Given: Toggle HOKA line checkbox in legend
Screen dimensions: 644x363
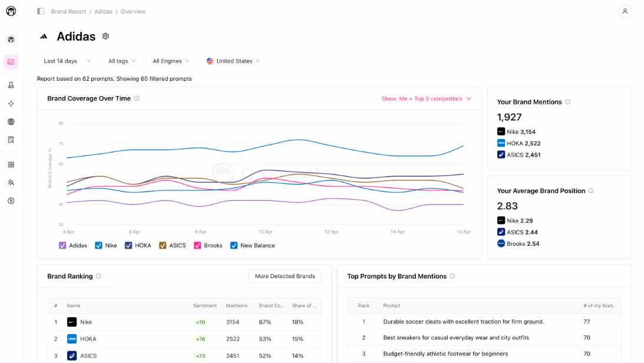Looking at the screenshot, I should pos(129,245).
